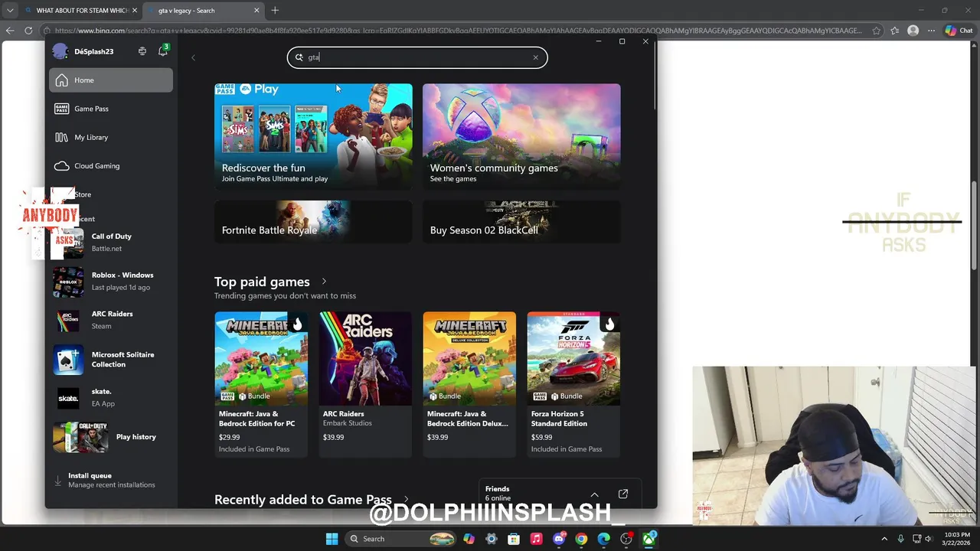Screen dimensions: 980x551
Task: Click the trending flame badge on the Minecraft Java & Bedrock Edition for PC card
Action: [297, 324]
